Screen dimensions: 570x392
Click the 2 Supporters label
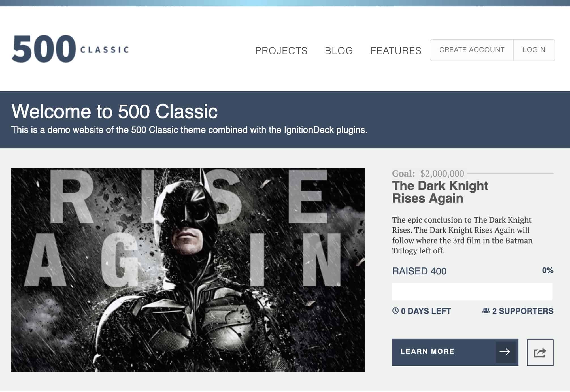coord(523,311)
